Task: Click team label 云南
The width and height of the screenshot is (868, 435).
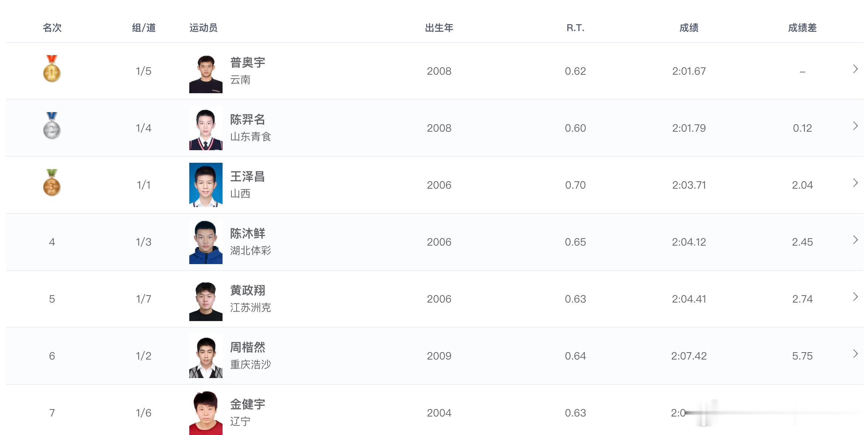Action: [x=240, y=80]
